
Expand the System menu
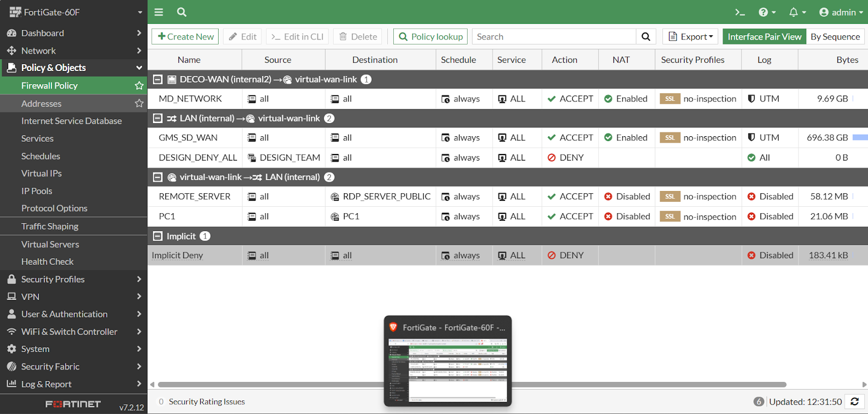(74, 349)
